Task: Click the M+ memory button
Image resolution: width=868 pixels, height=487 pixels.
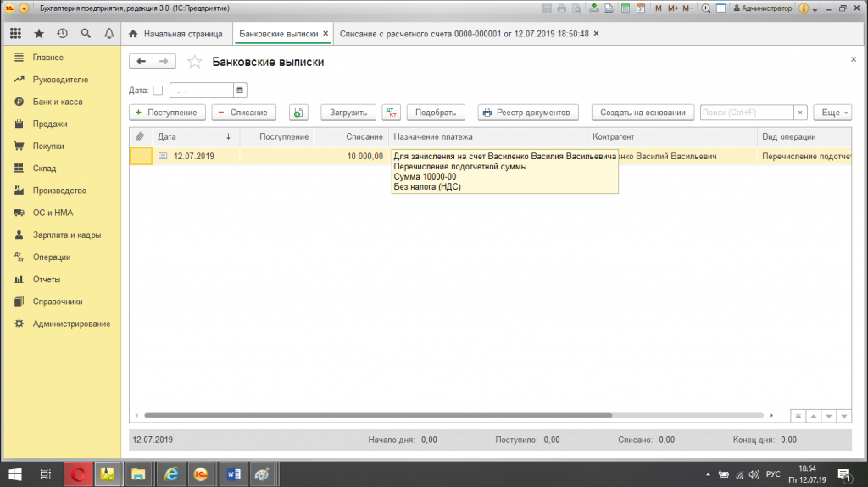Action: click(672, 8)
